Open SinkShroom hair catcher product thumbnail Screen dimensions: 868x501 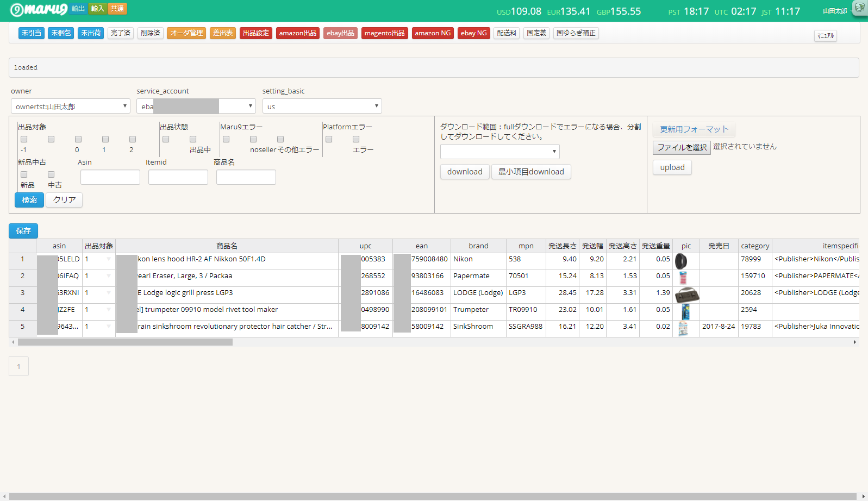[683, 329]
